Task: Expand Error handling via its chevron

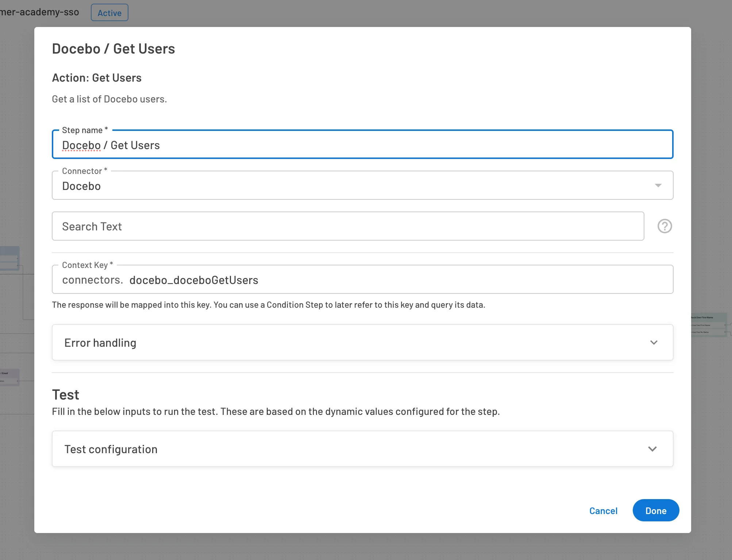Action: pos(654,343)
